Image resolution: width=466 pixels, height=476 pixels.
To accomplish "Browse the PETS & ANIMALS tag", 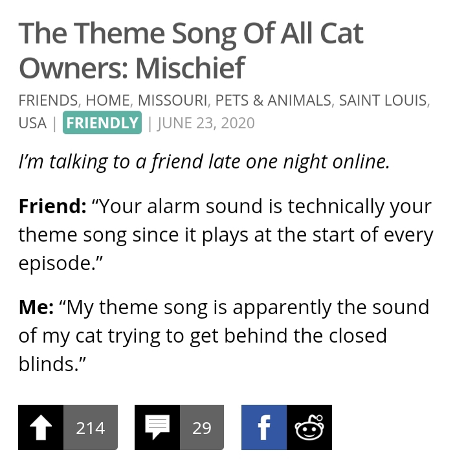I will (x=273, y=100).
